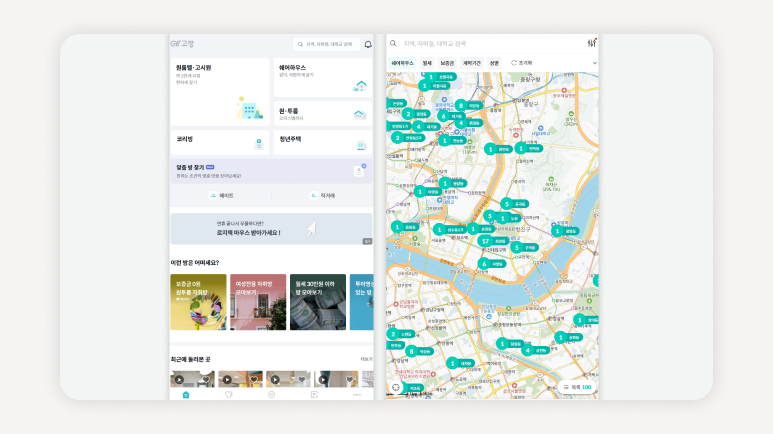Viewport: 773px width, 434px height.
Task: Open the 월세 filter chip
Action: point(427,63)
